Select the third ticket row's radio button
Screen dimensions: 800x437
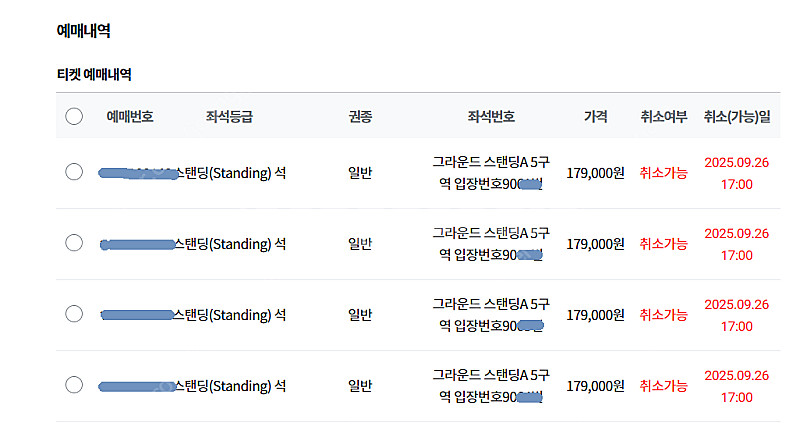(x=74, y=314)
